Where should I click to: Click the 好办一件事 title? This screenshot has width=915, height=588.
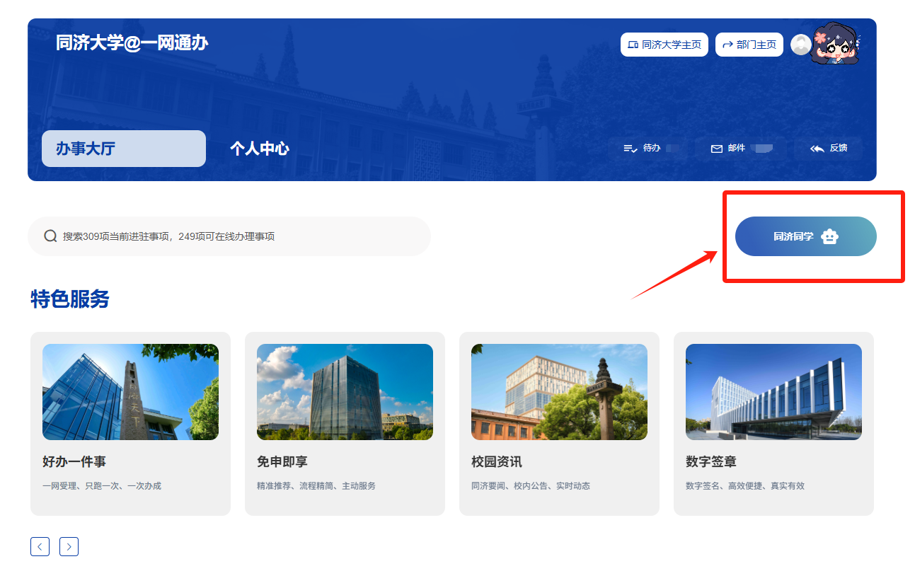click(x=74, y=462)
